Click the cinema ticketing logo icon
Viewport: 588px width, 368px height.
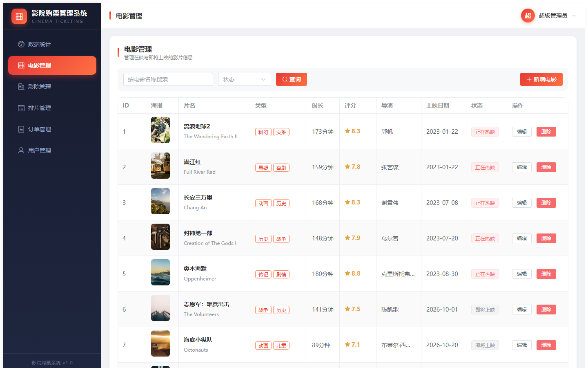(19, 16)
